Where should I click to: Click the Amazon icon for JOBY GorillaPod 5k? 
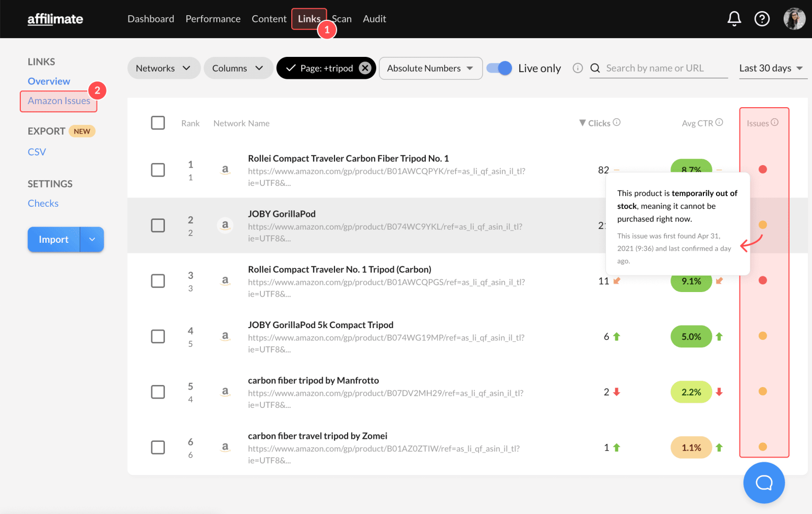point(225,336)
